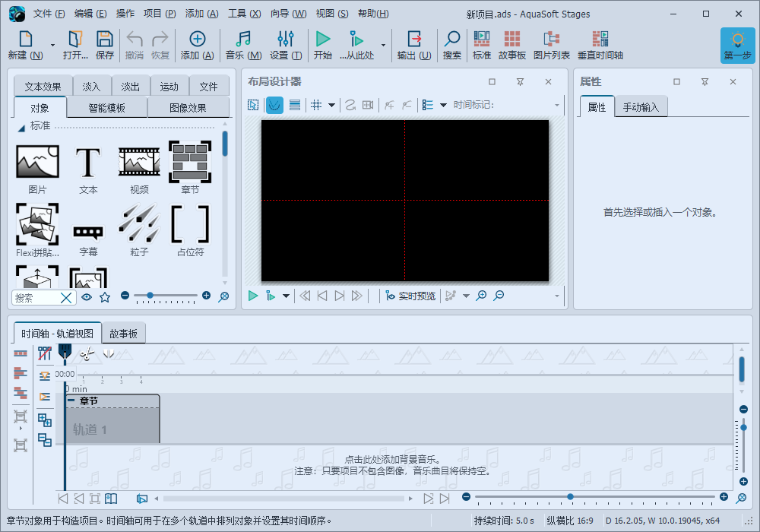Save project with 保存 icon

click(x=105, y=45)
